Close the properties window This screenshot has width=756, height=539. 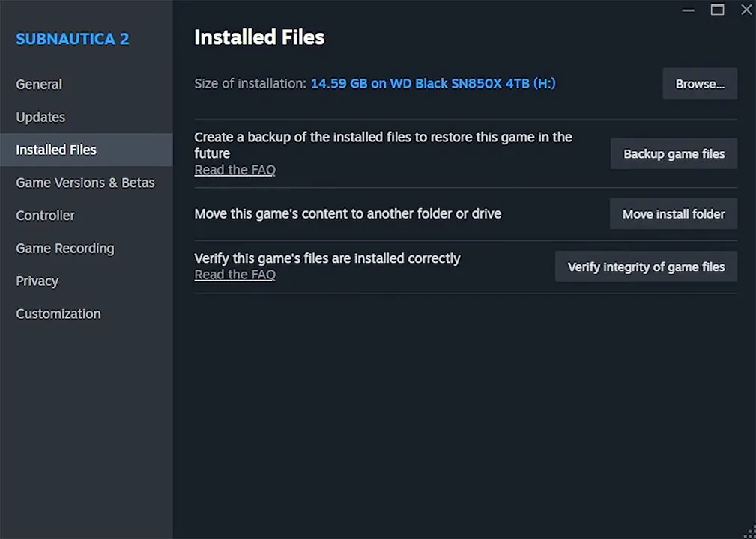coord(746,10)
